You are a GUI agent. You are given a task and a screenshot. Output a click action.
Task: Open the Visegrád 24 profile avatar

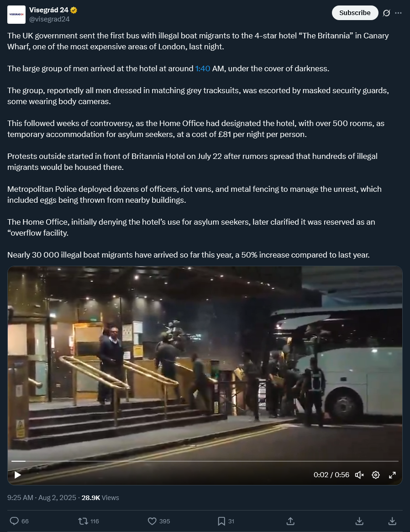click(x=16, y=15)
